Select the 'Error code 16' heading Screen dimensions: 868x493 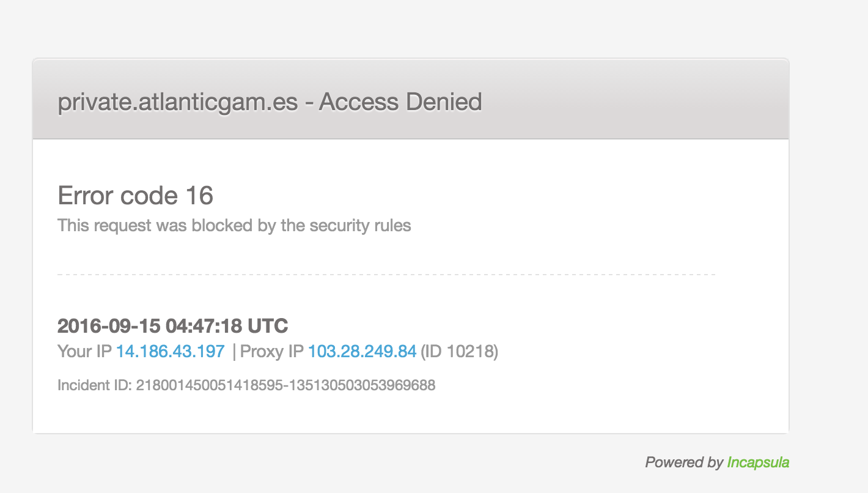click(x=135, y=196)
